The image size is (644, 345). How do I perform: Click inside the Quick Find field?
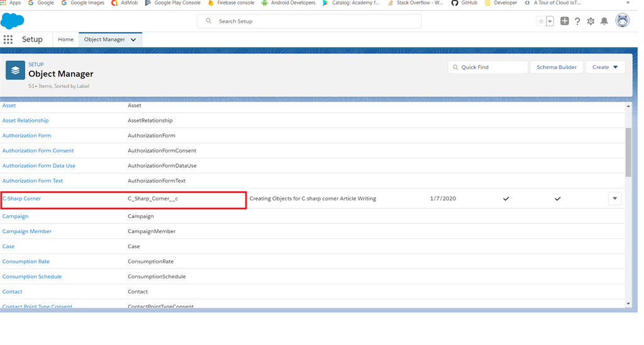point(487,67)
